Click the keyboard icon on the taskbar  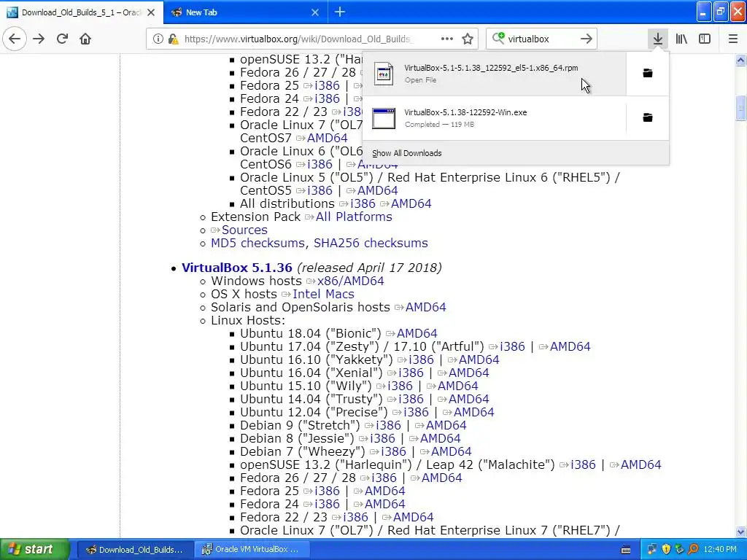[x=626, y=550]
